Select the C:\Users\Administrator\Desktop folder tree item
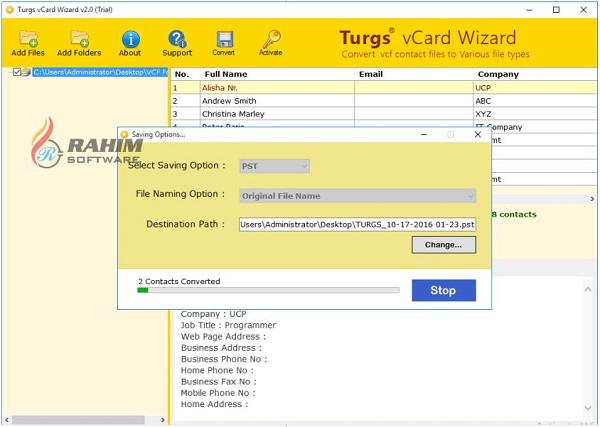The image size is (600, 427). (x=100, y=72)
